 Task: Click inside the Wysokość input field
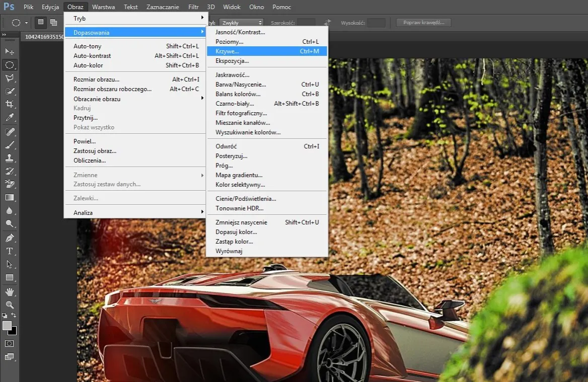375,22
